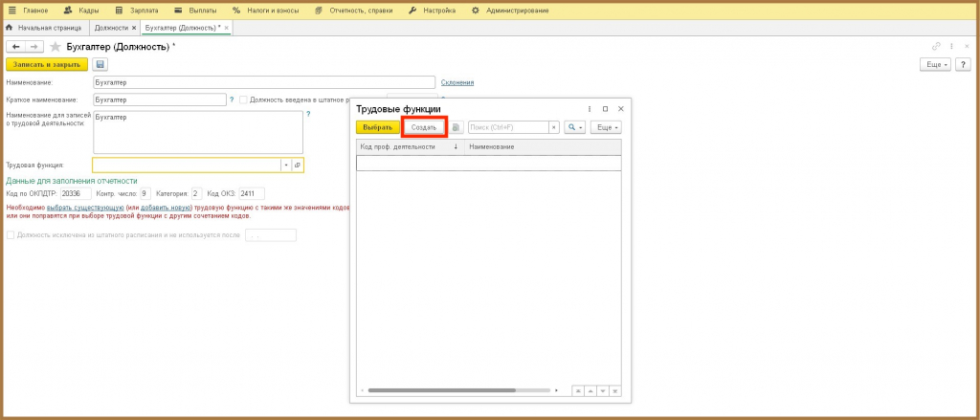Open the Склонения link
Screen dimensions: 980x420
click(x=457, y=82)
